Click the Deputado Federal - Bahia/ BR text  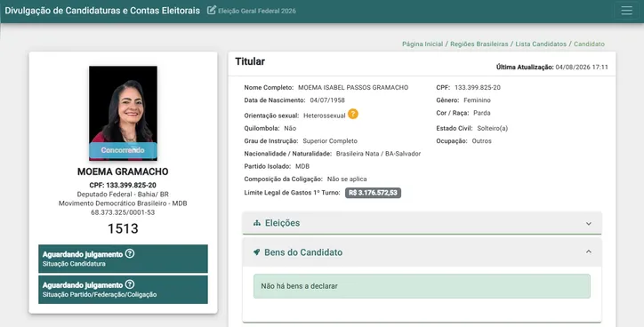point(123,194)
